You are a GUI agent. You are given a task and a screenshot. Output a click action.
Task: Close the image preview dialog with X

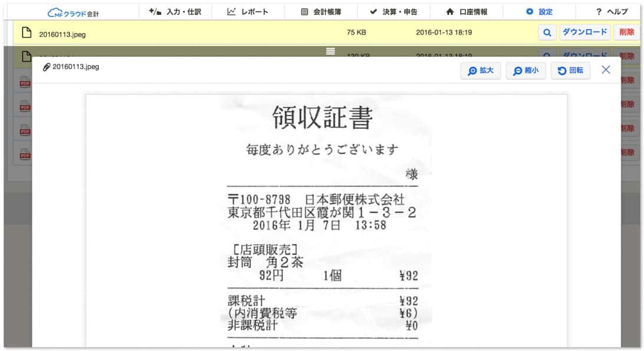[606, 69]
